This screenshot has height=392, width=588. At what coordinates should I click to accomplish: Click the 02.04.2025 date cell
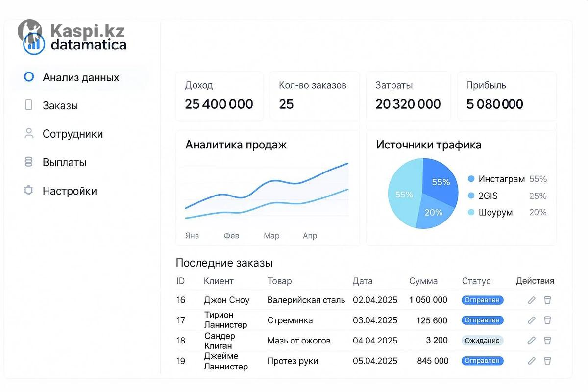pos(375,300)
